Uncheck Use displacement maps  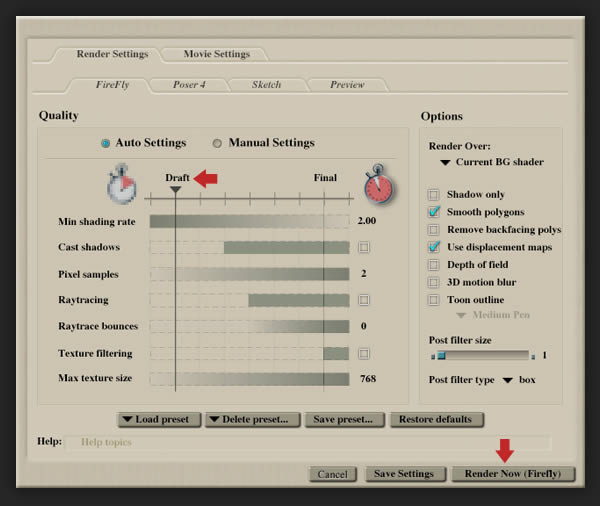point(434,247)
